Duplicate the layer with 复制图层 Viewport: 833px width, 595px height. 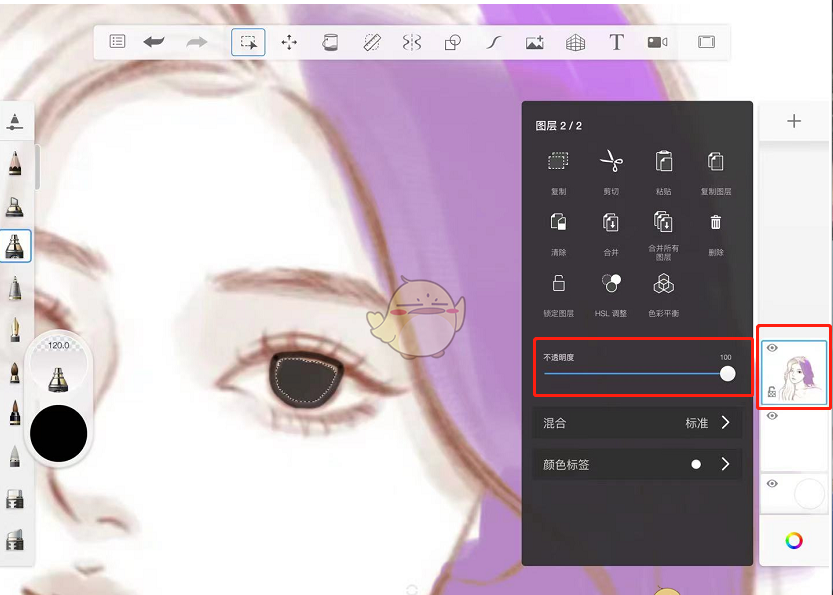point(716,162)
